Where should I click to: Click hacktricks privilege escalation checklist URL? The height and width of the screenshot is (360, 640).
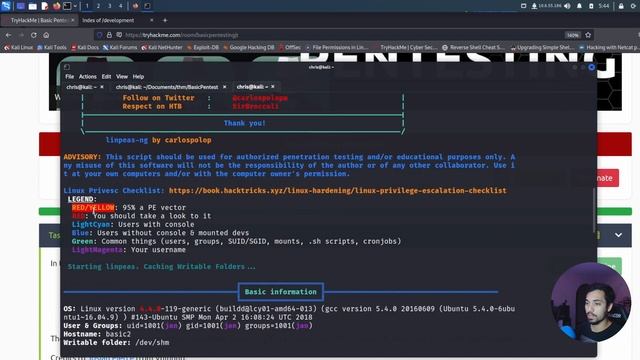pos(338,191)
